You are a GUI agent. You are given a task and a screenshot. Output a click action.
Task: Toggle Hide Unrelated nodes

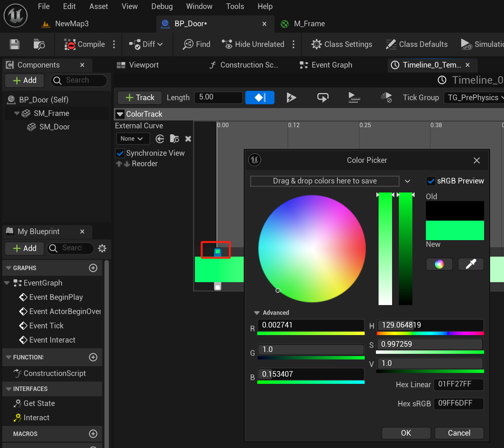[x=253, y=44]
